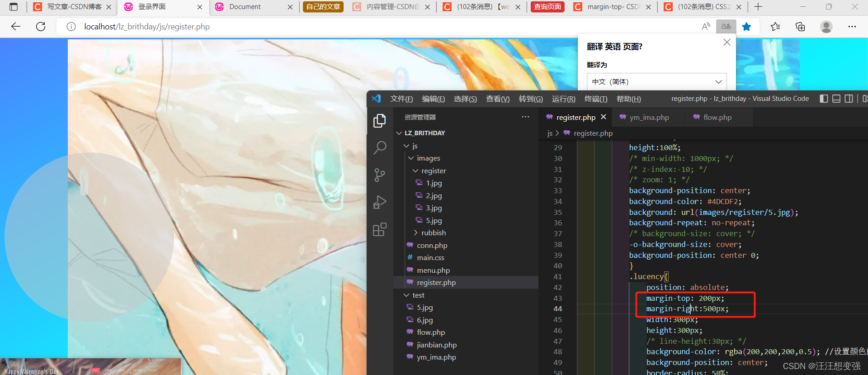Click the js breadcrumb in the editor
The height and width of the screenshot is (375, 868).
point(550,133)
